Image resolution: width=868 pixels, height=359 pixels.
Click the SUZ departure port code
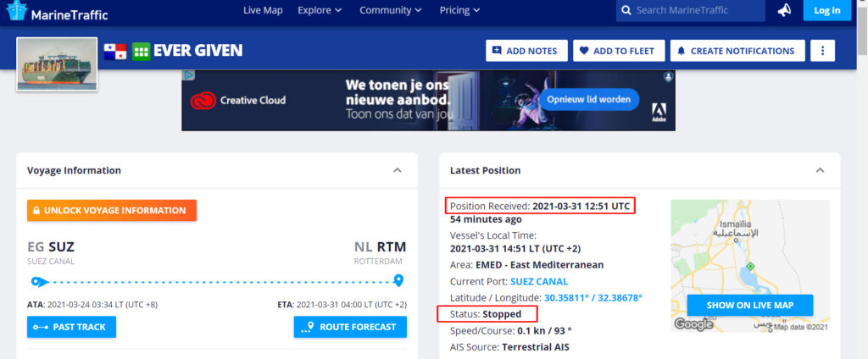tap(61, 246)
